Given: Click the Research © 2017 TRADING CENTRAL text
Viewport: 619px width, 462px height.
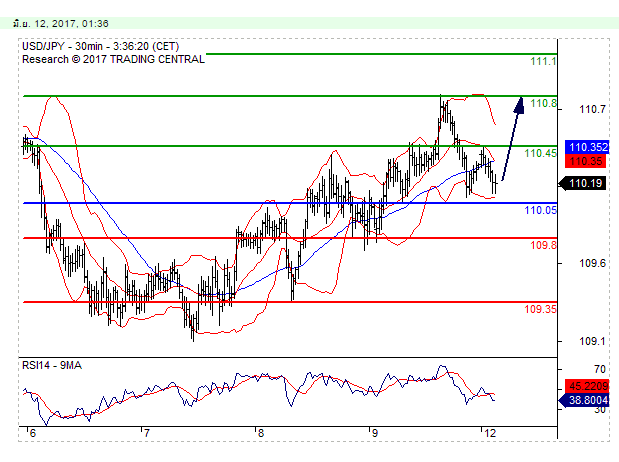Looking at the screenshot, I should (x=113, y=59).
